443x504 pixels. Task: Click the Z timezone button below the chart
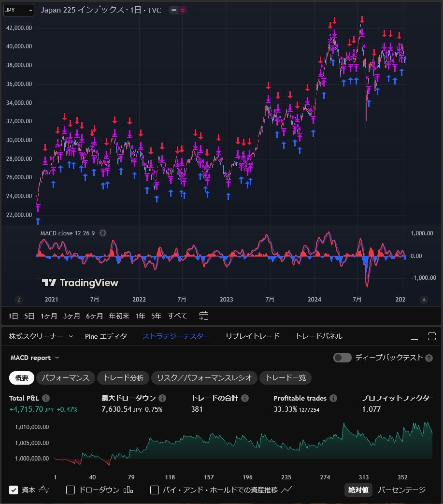[18, 300]
